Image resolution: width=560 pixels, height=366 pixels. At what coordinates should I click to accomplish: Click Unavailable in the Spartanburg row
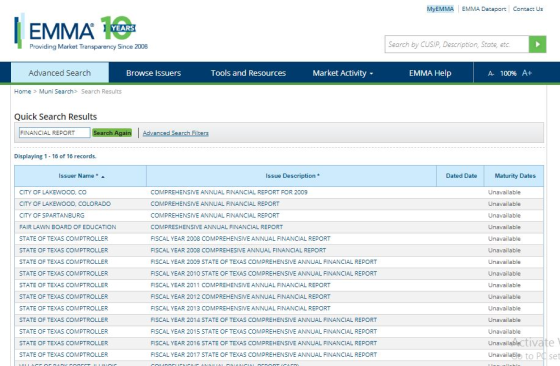[x=504, y=215]
